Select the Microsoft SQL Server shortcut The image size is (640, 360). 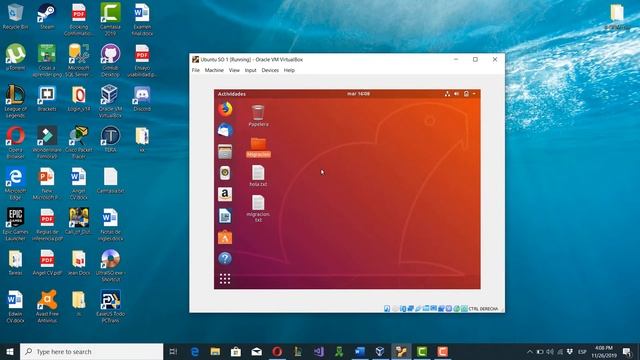click(x=79, y=60)
